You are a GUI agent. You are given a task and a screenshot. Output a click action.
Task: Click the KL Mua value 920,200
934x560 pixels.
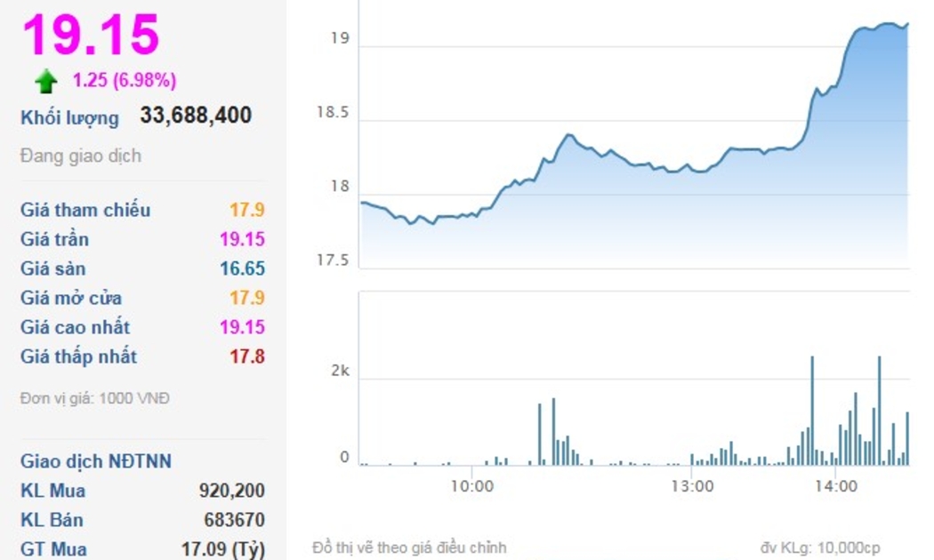[232, 491]
